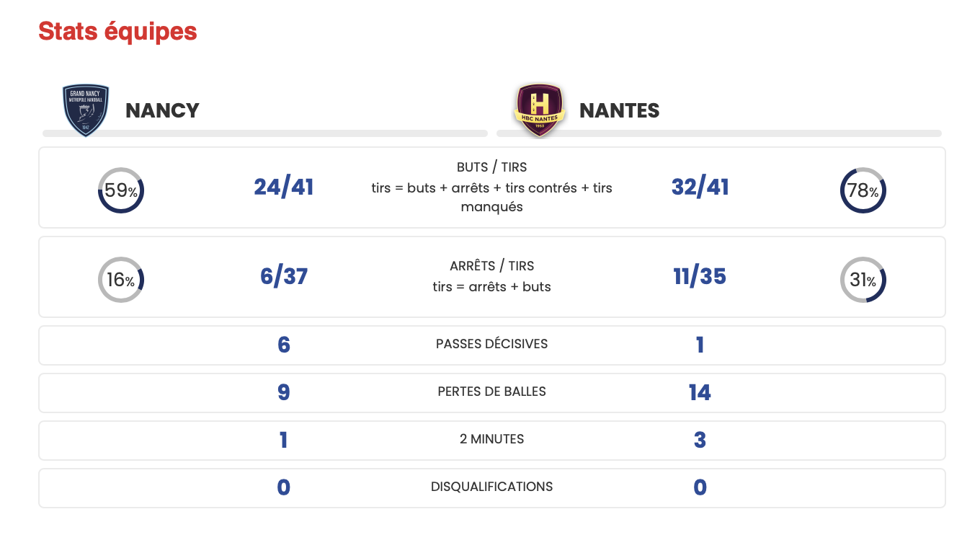The width and height of the screenshot is (980, 535).
Task: Click the DISQUALIFICATIONS row label
Action: pos(492,487)
